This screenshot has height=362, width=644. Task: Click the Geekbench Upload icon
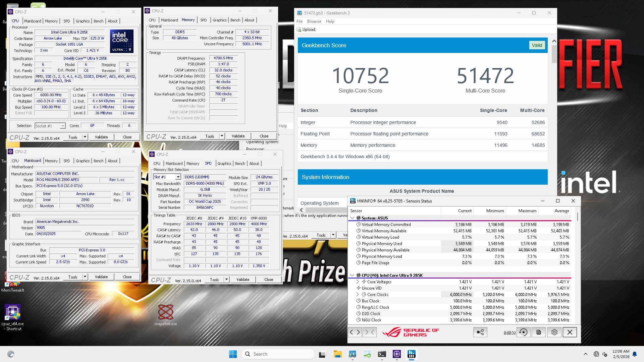pos(299,29)
